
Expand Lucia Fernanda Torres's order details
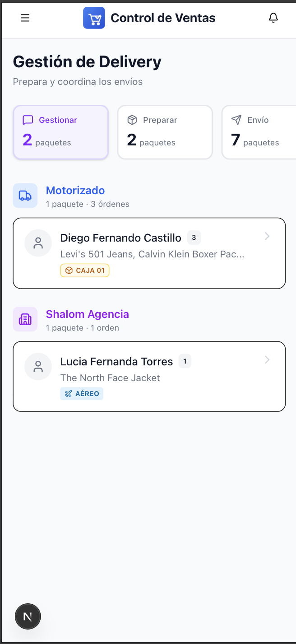[267, 359]
